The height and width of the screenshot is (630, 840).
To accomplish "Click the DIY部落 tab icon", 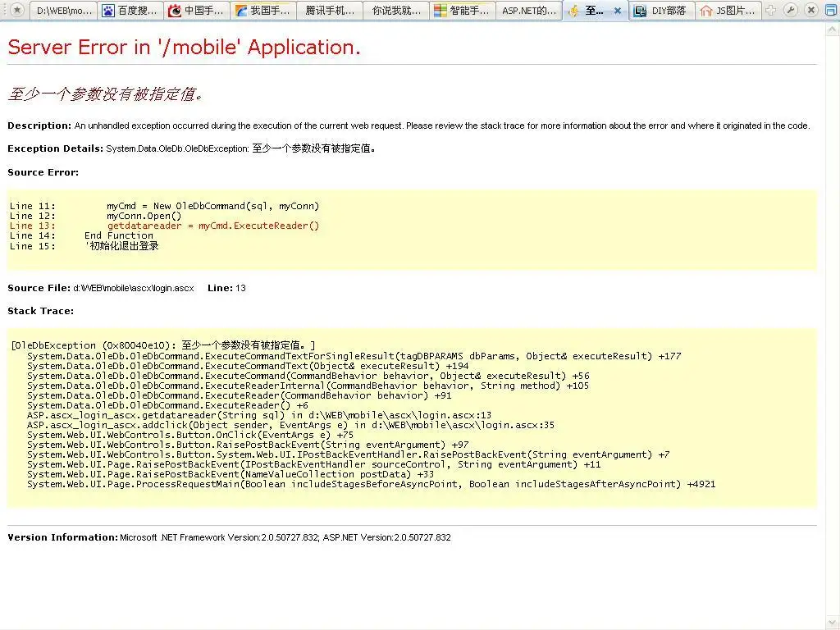I will [x=640, y=11].
